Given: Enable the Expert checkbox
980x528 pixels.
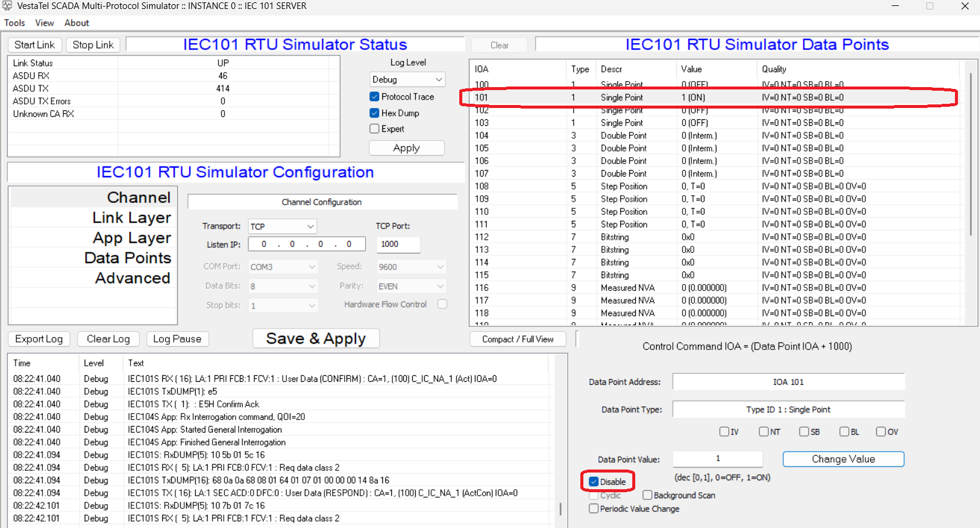Looking at the screenshot, I should [x=375, y=129].
